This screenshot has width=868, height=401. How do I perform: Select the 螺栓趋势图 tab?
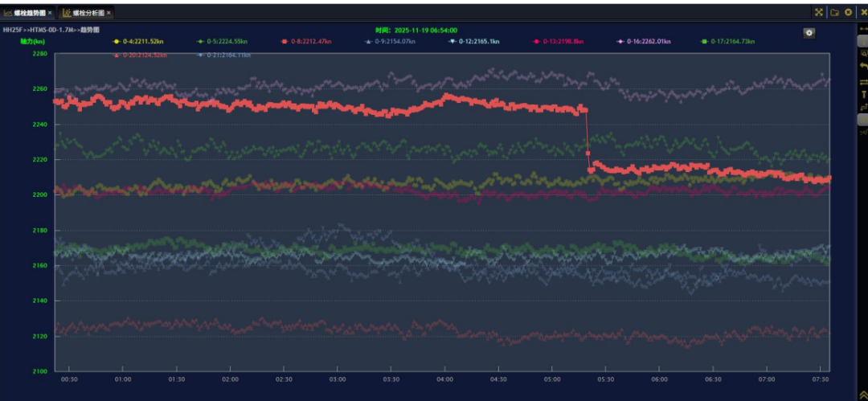click(29, 13)
